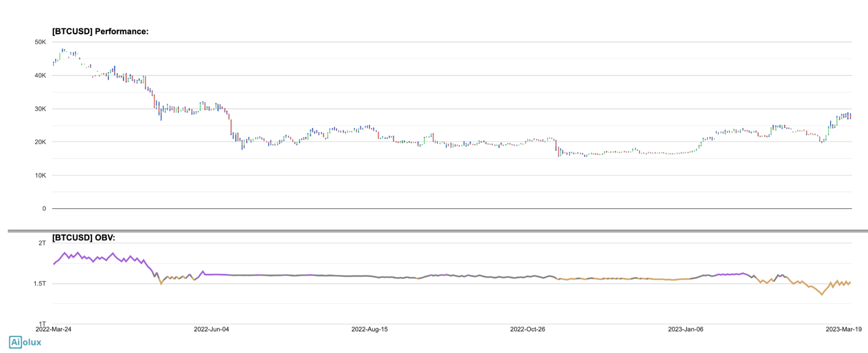Click the 1.5T OBV axis label
The image size is (868, 353).
(x=40, y=284)
